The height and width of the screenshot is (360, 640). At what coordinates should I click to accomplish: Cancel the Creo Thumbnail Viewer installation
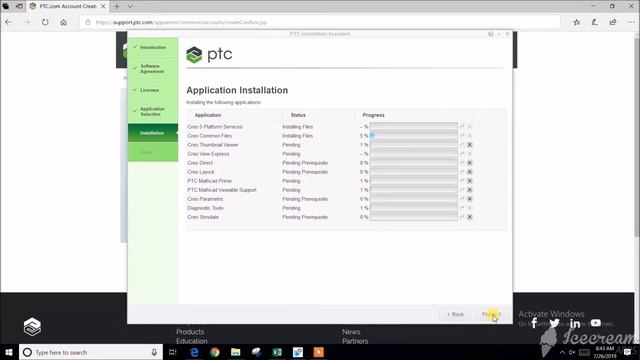pos(470,145)
